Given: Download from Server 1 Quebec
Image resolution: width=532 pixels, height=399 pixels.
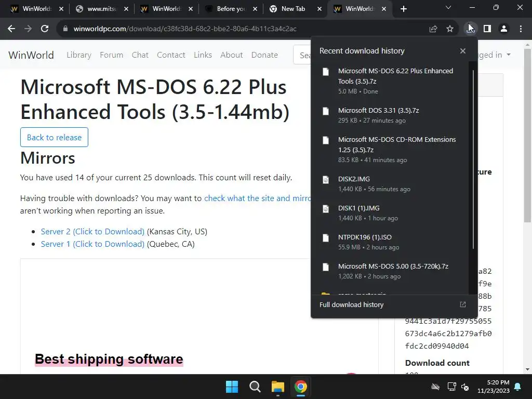Looking at the screenshot, I should click(92, 244).
